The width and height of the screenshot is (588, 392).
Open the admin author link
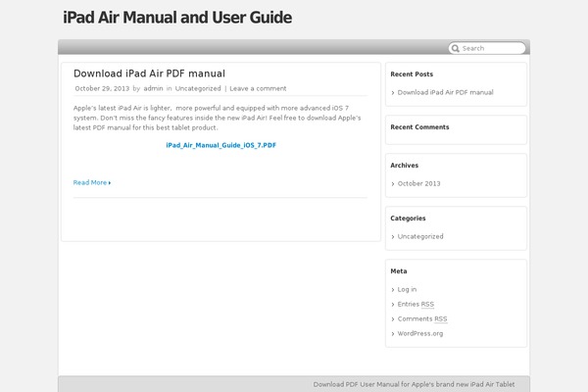click(x=154, y=88)
